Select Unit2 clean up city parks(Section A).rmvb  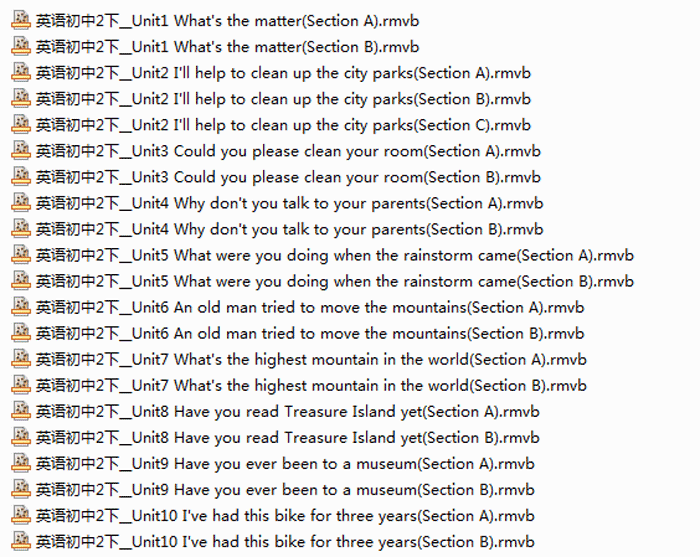pyautogui.click(x=283, y=73)
